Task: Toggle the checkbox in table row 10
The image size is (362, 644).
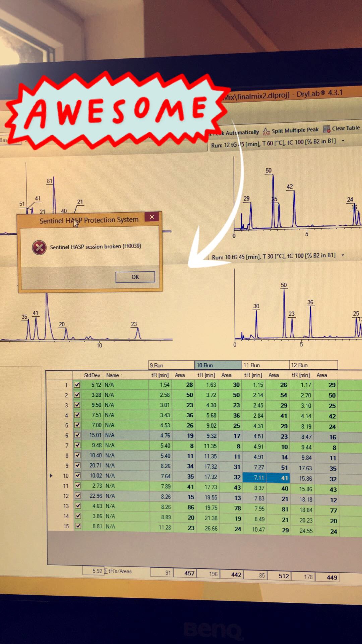Action: coord(77,475)
